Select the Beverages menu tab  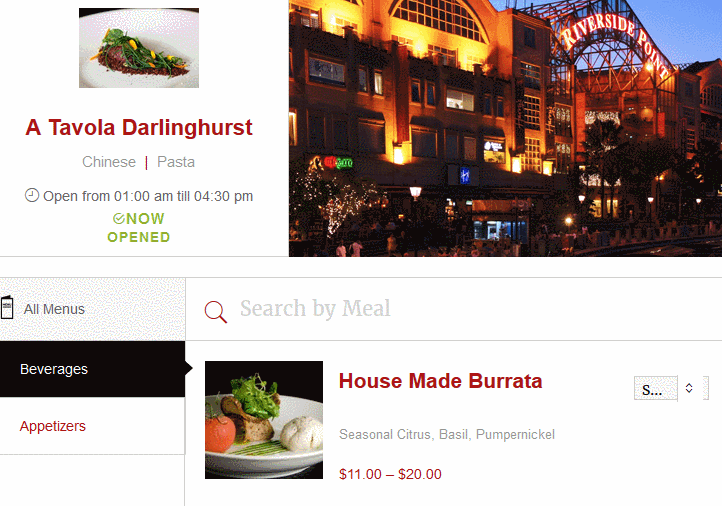pyautogui.click(x=93, y=369)
